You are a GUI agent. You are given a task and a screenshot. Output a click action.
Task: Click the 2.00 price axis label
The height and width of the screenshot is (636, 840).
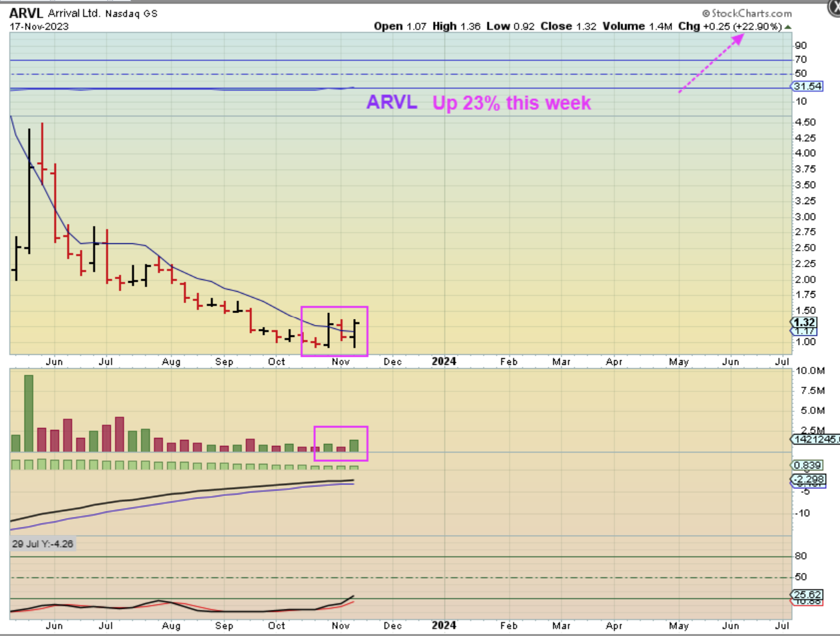pyautogui.click(x=805, y=280)
